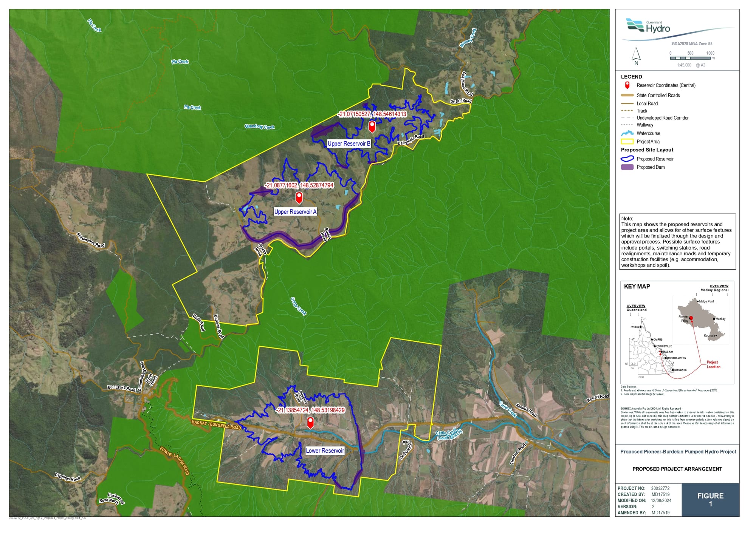The width and height of the screenshot is (756, 534).
Task: Click the Lower Reservoir red pin marker
Action: tap(310, 422)
